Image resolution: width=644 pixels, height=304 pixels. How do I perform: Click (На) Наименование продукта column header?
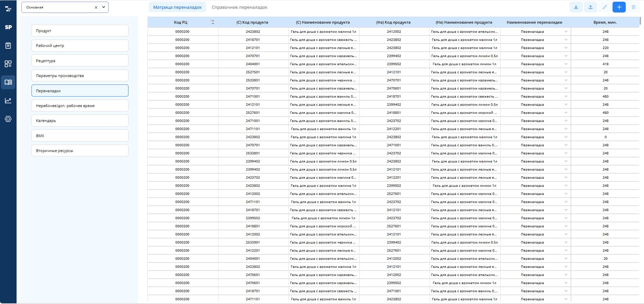click(464, 22)
